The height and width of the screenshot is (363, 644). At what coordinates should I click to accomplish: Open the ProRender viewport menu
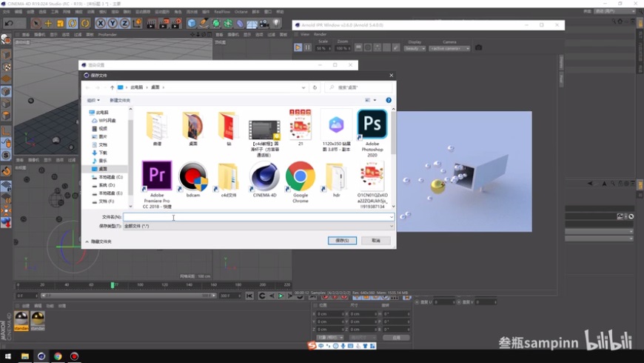click(107, 35)
